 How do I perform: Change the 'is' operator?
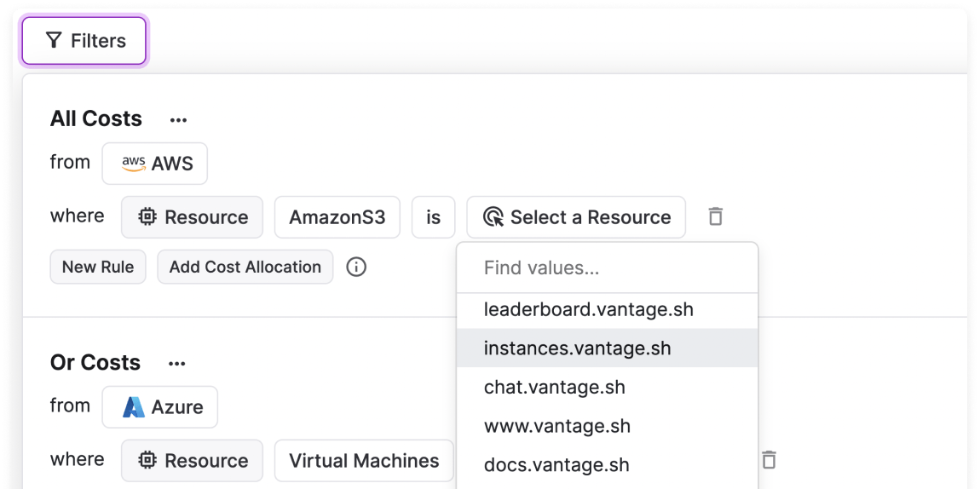(x=434, y=217)
